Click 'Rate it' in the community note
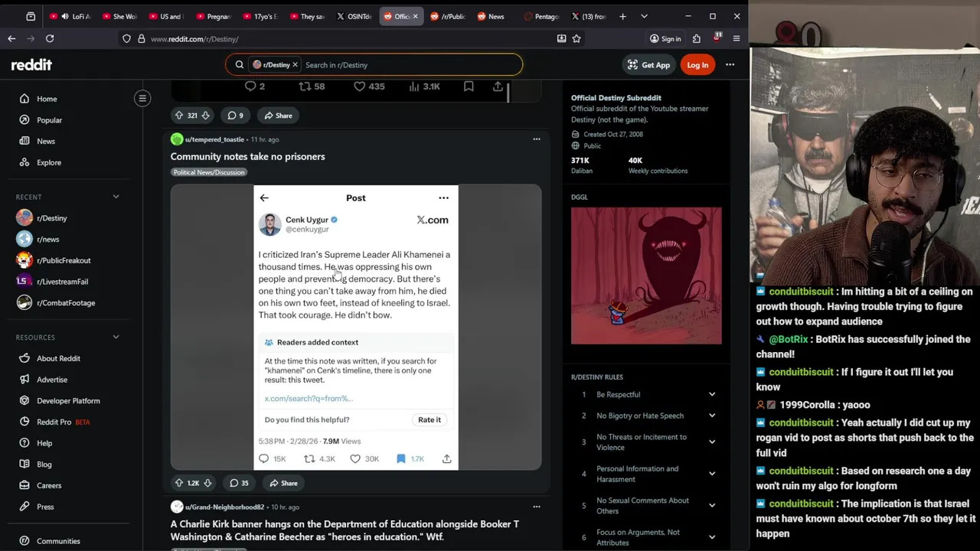Screen dimensions: 980x551 [430, 419]
